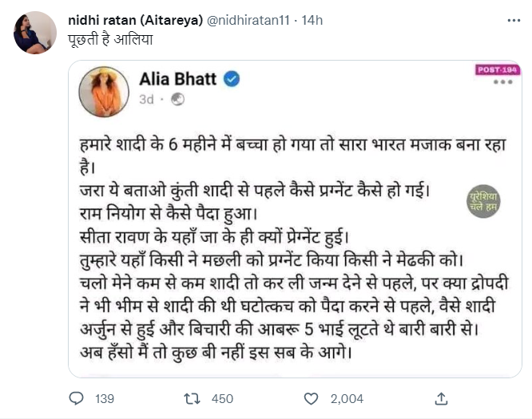This screenshot has width=532, height=419.
Task: Click the reply speech bubble icon
Action: coord(77,398)
